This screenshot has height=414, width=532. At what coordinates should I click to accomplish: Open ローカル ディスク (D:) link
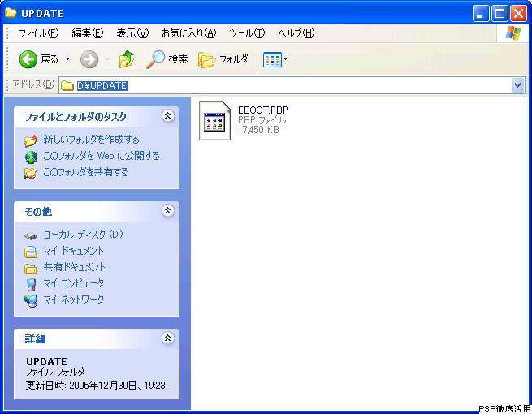[x=84, y=235]
